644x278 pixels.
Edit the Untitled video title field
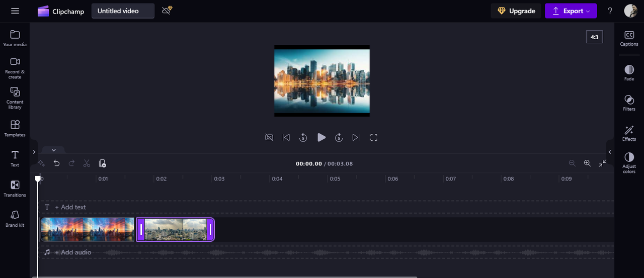(x=123, y=11)
